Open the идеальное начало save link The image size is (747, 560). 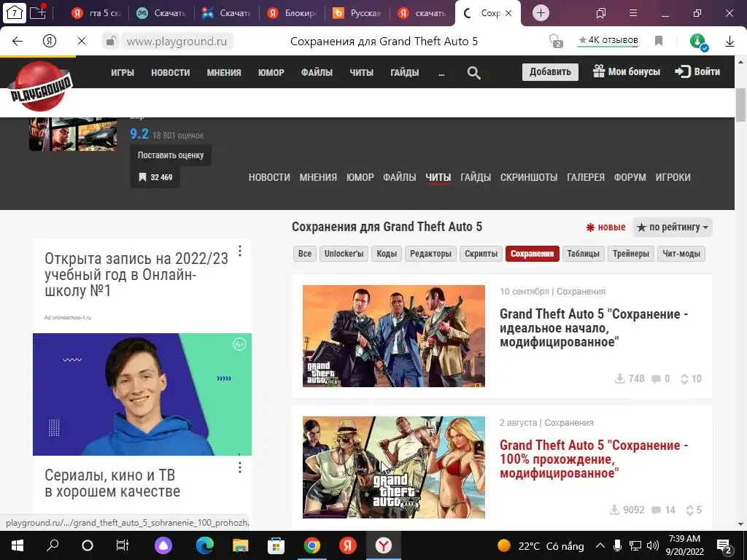click(594, 328)
